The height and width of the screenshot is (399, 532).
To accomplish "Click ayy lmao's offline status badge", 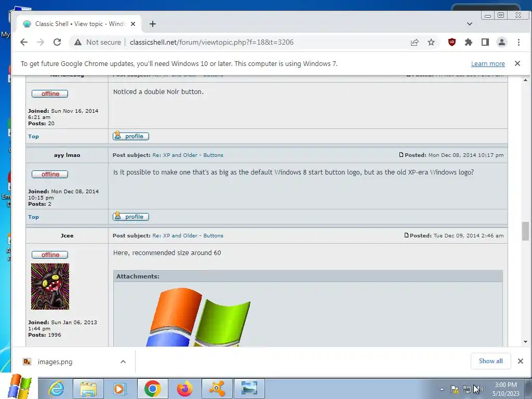I will pos(50,175).
